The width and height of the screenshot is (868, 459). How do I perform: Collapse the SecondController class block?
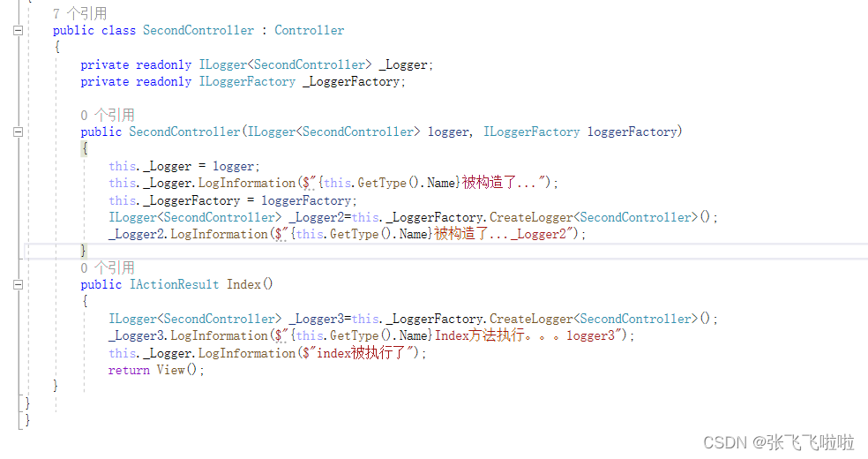(x=18, y=30)
